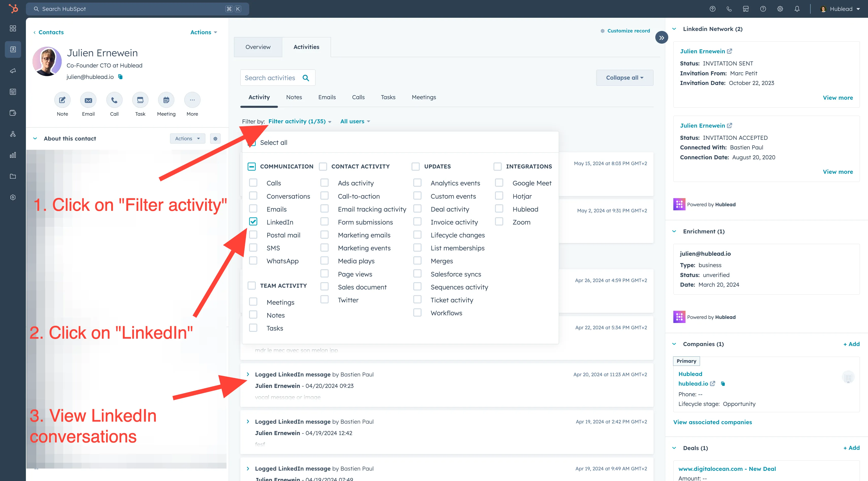Click the Meeting action icon
Viewport: 868px width, 481px height.
166,100
